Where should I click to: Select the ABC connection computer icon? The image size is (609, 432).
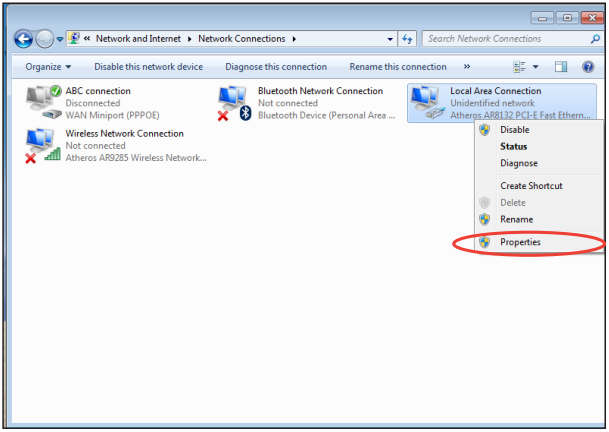click(x=44, y=103)
